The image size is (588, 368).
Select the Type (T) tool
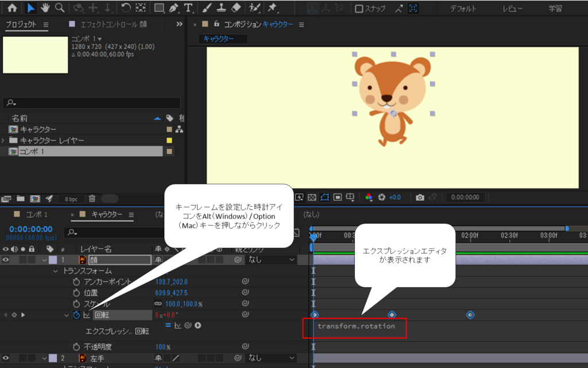(x=188, y=8)
